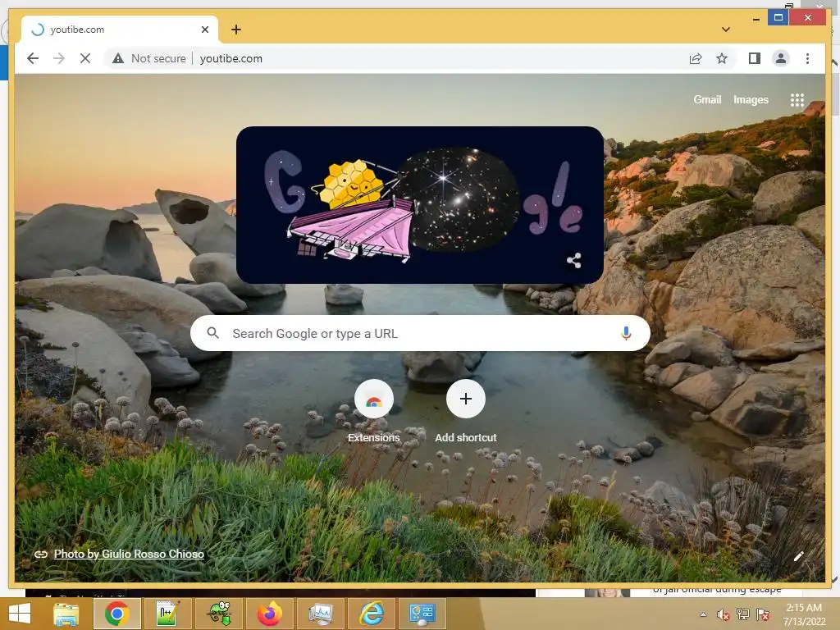
Task: Stop loading the youtibe.com page
Action: pos(85,58)
